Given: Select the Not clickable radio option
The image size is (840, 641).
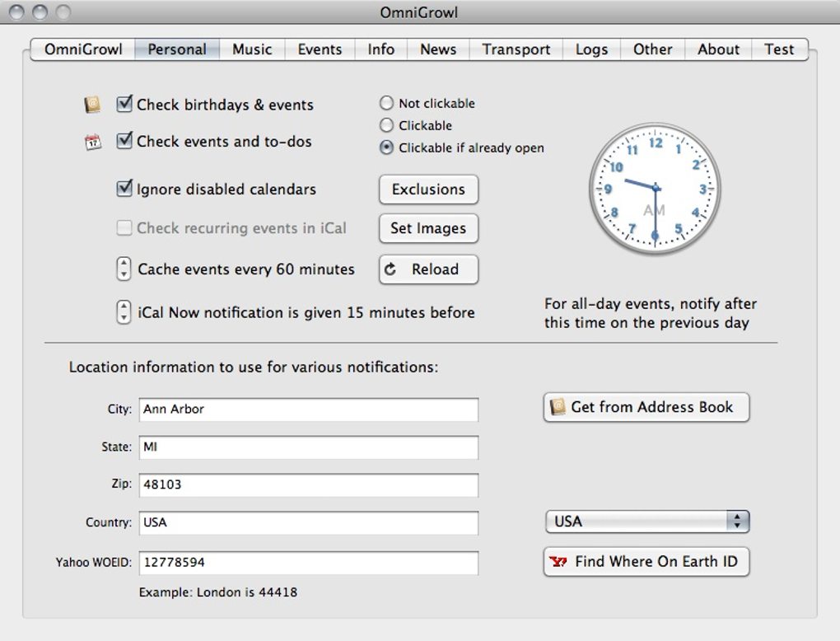Looking at the screenshot, I should (386, 103).
